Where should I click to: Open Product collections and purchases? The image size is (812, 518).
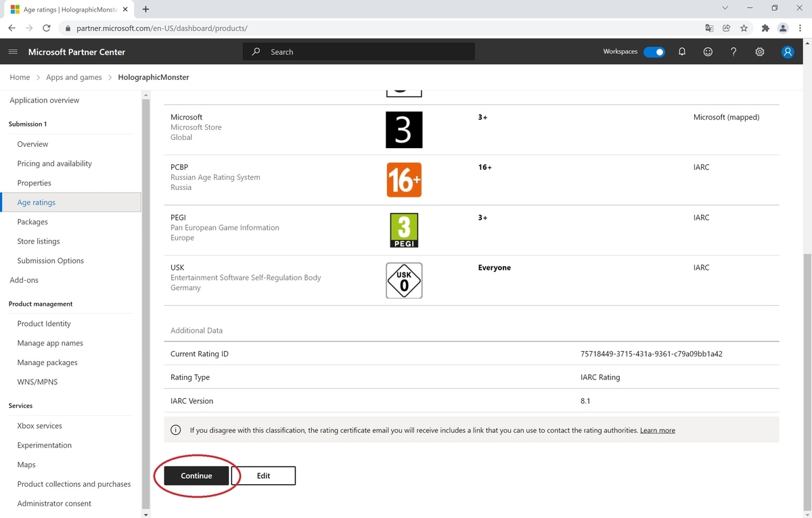(74, 484)
